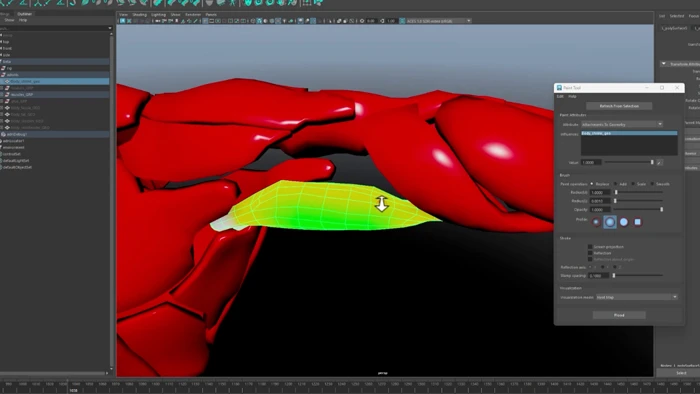Click the gamma reset icon in viewport toolbar

(382, 21)
